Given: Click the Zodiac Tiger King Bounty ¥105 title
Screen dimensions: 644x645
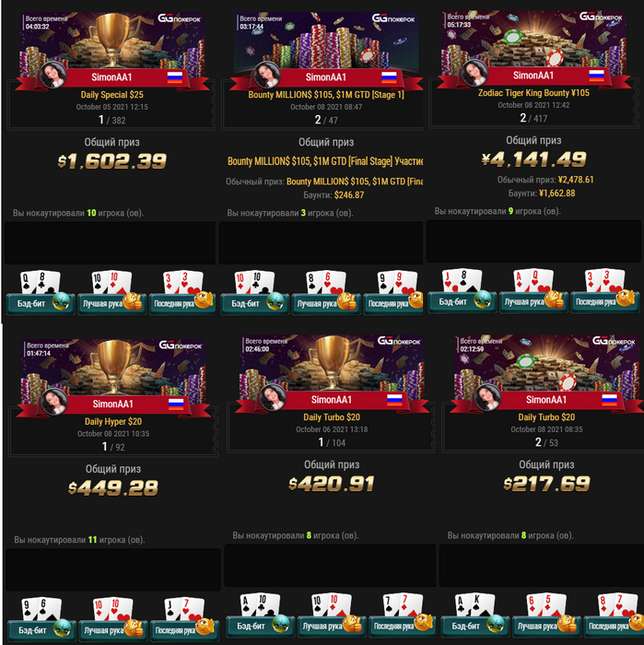Looking at the screenshot, I should coord(533,93).
